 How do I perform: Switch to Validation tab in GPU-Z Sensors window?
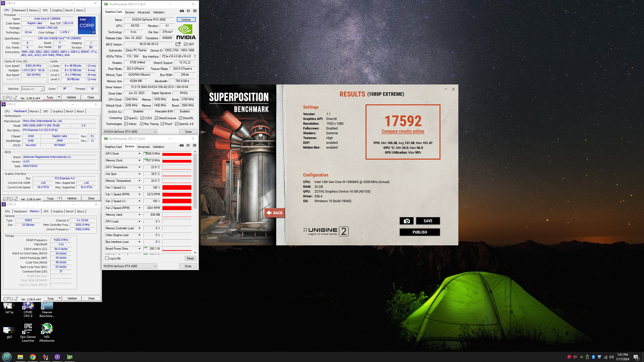point(158,147)
